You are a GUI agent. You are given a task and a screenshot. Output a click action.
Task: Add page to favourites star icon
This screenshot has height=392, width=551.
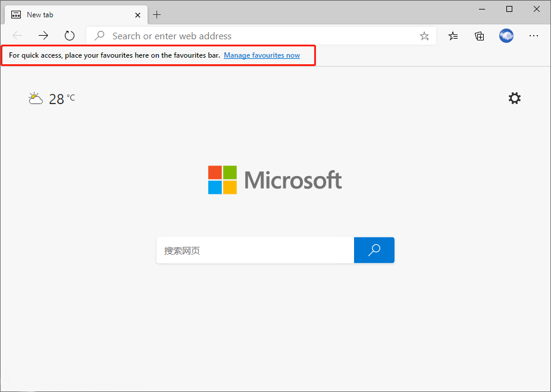click(424, 36)
